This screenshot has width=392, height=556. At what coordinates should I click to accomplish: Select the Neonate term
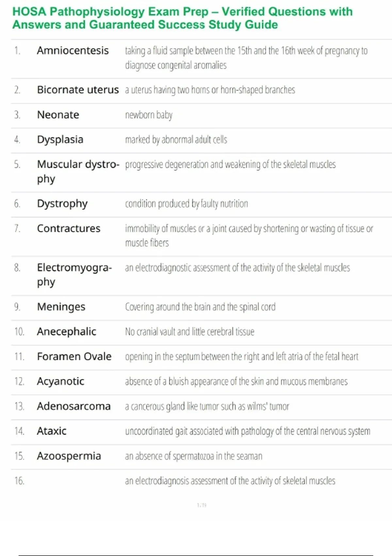pos(58,115)
